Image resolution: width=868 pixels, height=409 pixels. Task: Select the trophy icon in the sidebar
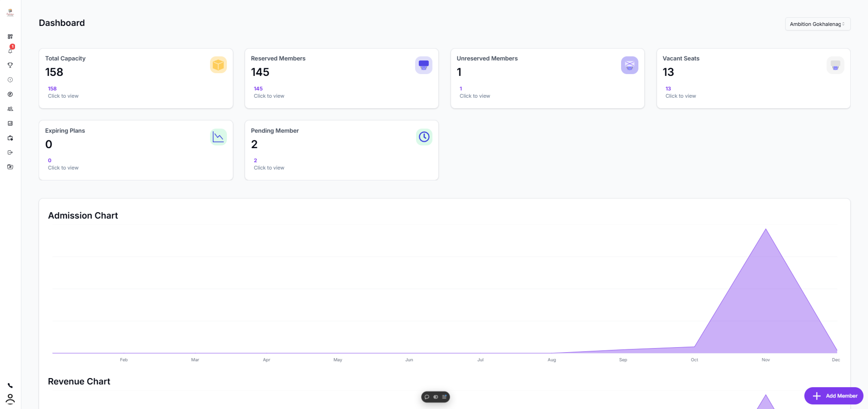[10, 65]
